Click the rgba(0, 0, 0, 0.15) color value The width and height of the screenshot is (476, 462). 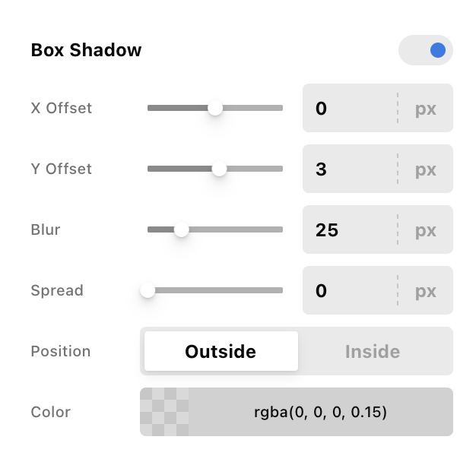[320, 413]
